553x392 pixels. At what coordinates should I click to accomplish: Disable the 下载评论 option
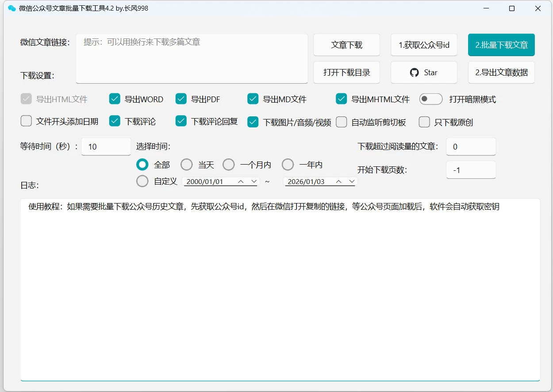point(115,122)
